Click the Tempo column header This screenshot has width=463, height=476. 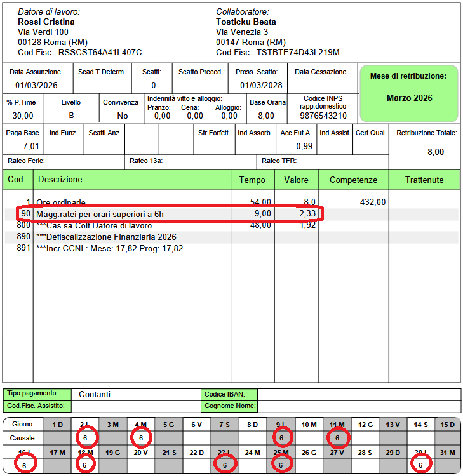(x=252, y=180)
